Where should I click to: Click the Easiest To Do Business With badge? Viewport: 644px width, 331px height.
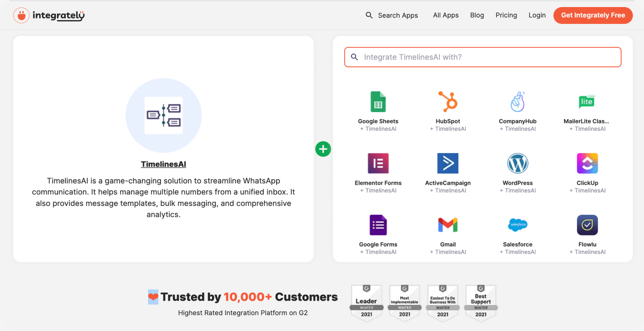[443, 303]
